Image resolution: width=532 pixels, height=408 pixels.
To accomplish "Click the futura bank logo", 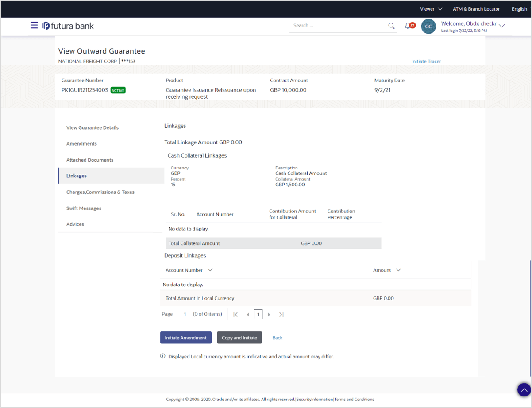I will coord(68,26).
